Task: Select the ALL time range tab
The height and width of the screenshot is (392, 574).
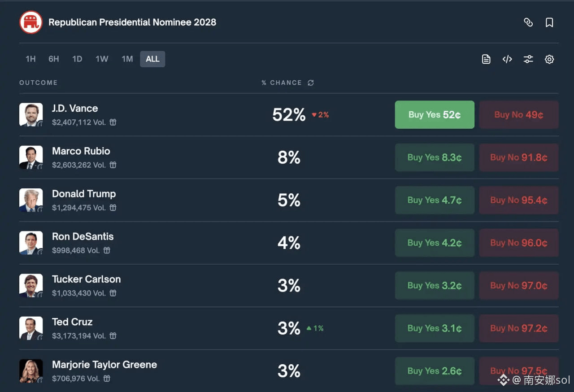Action: pyautogui.click(x=152, y=59)
